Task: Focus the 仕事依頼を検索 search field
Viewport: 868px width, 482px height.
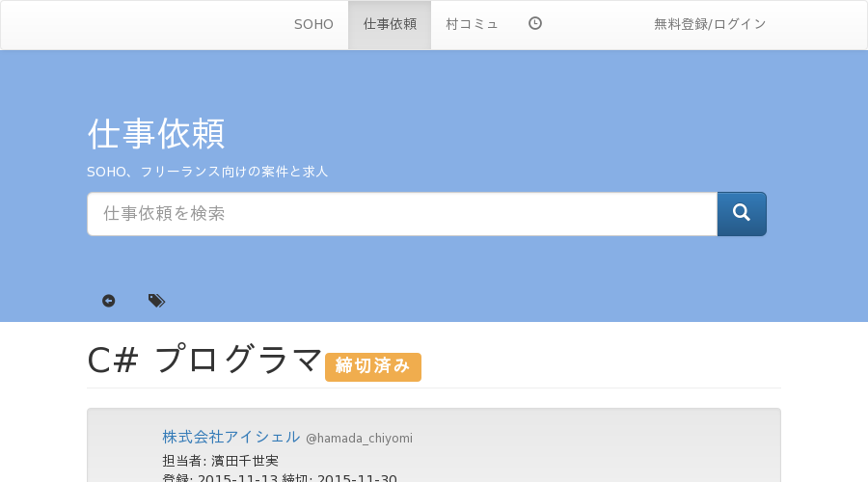Action: (402, 214)
